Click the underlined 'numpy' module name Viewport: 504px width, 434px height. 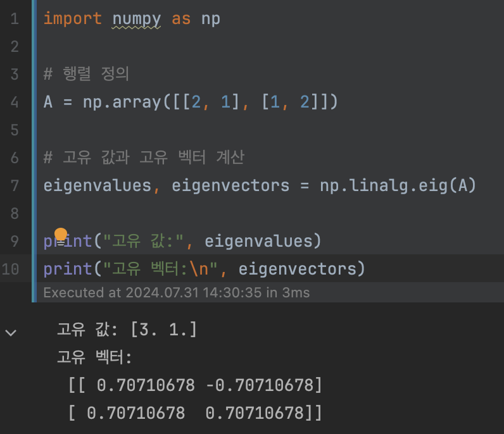click(x=136, y=19)
